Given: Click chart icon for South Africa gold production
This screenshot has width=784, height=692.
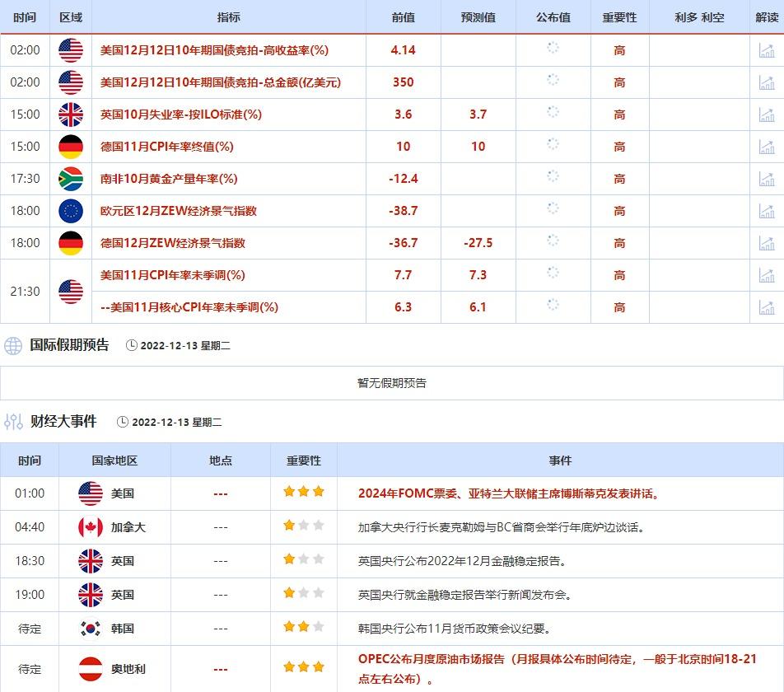Looking at the screenshot, I should 767,179.
